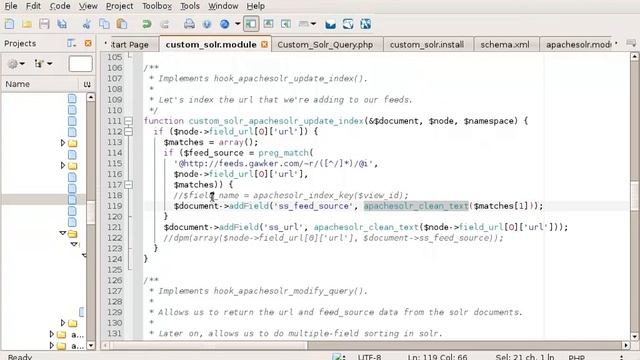Click the blue globe preview icon
Image resolution: width=640 pixels, height=360 pixels.
pos(224,24)
